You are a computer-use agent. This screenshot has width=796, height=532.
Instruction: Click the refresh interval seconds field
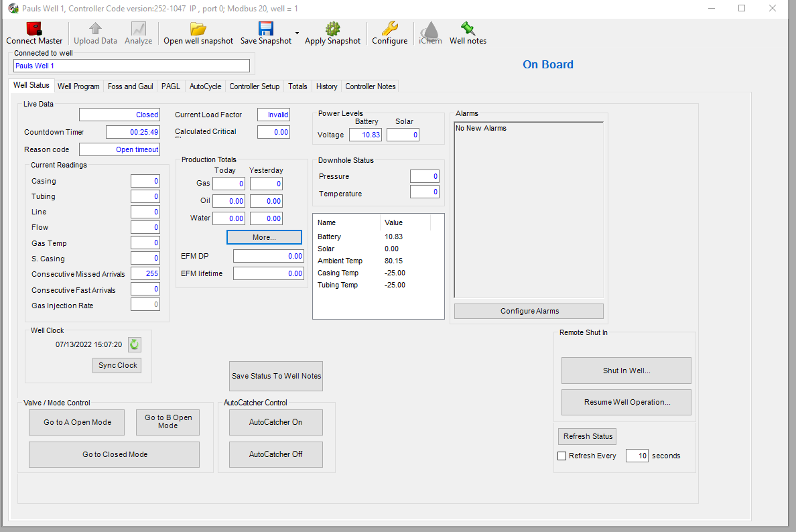point(637,456)
